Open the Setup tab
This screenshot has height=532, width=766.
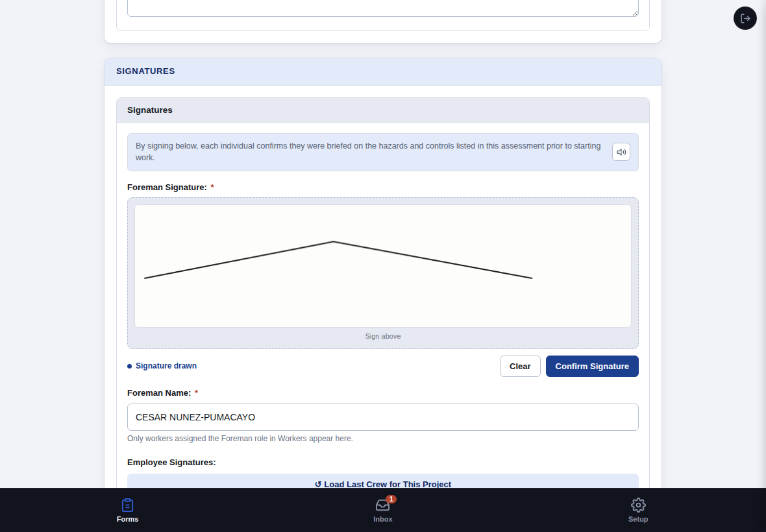point(638,510)
